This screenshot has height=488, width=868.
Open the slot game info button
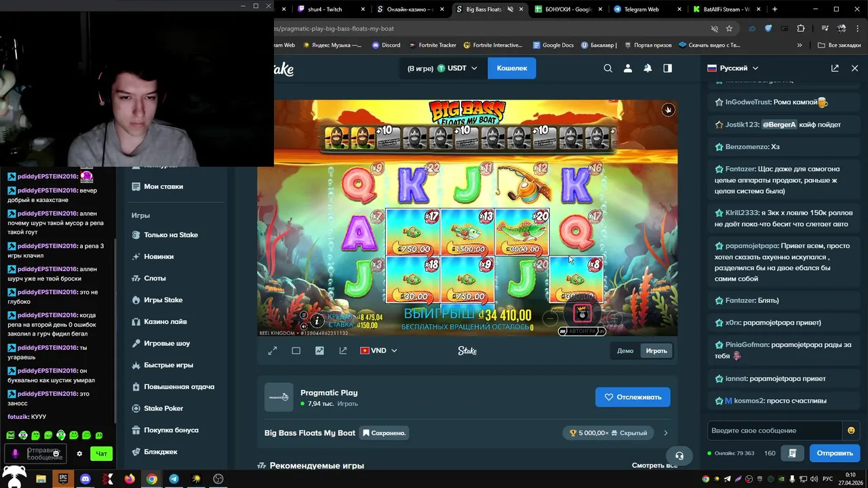tap(317, 321)
